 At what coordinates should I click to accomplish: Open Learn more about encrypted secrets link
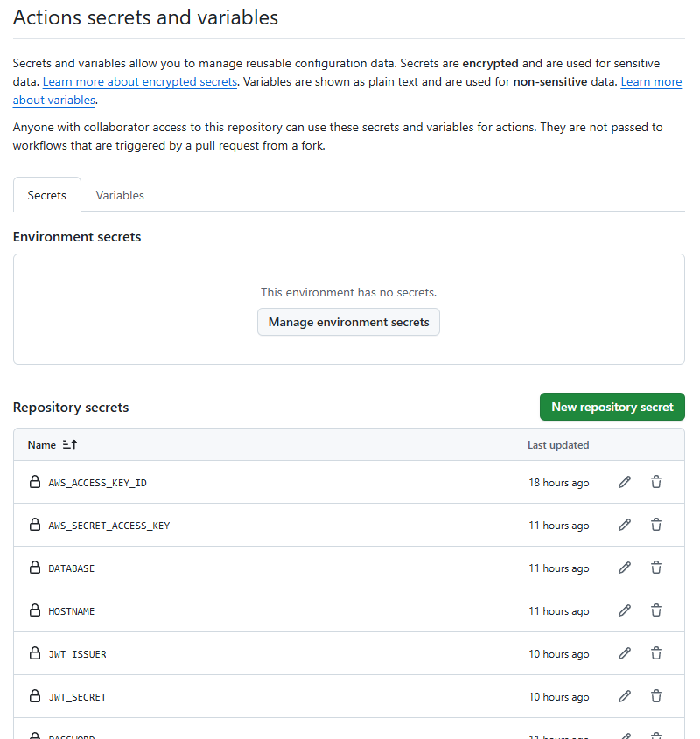tap(140, 82)
